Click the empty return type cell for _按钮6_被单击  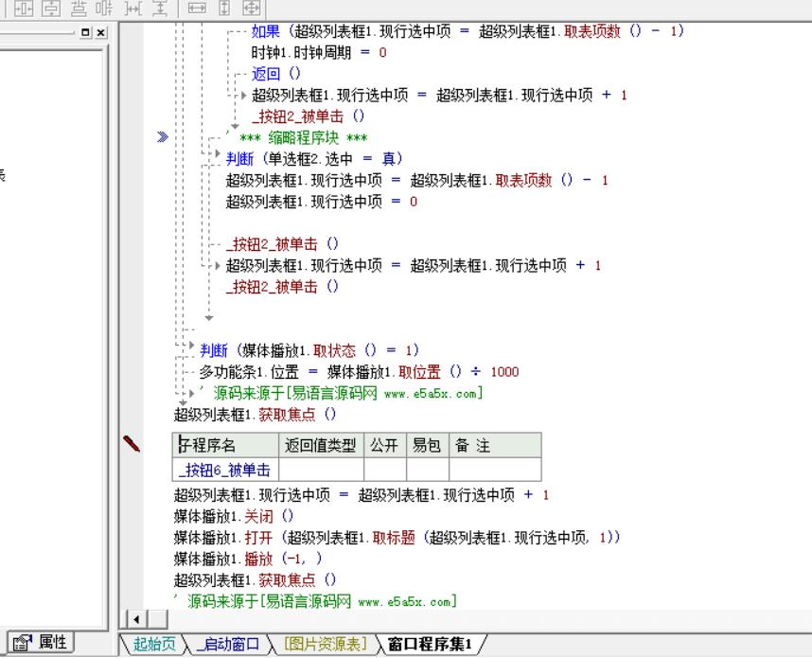(321, 470)
